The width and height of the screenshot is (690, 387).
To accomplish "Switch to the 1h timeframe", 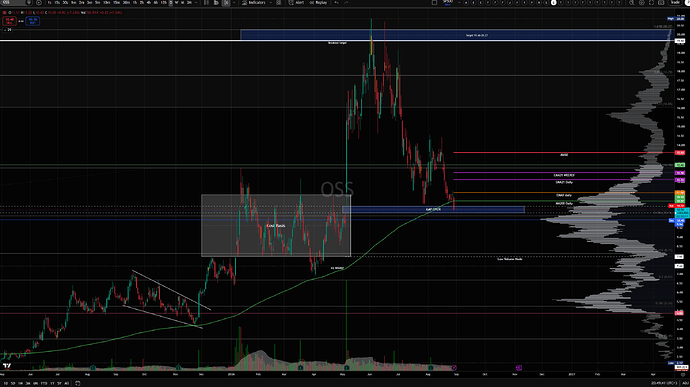I will 135,3.
